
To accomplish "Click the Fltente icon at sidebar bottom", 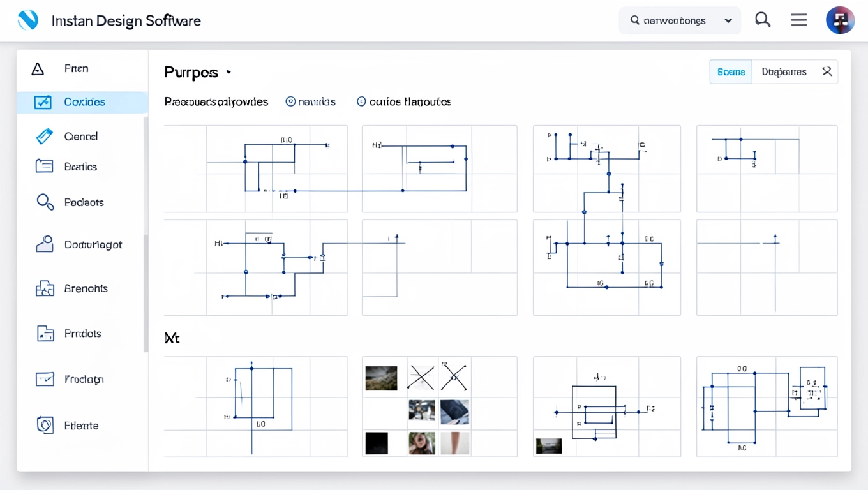I will click(45, 425).
